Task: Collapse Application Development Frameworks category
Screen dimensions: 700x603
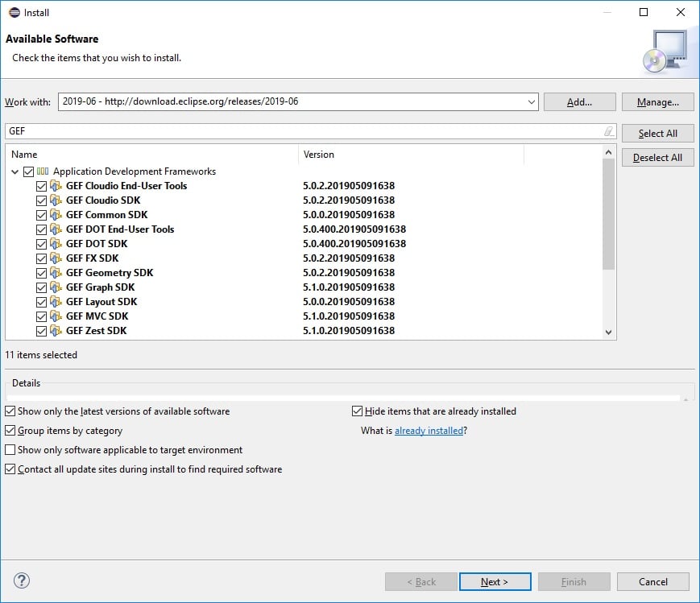Action: point(14,171)
